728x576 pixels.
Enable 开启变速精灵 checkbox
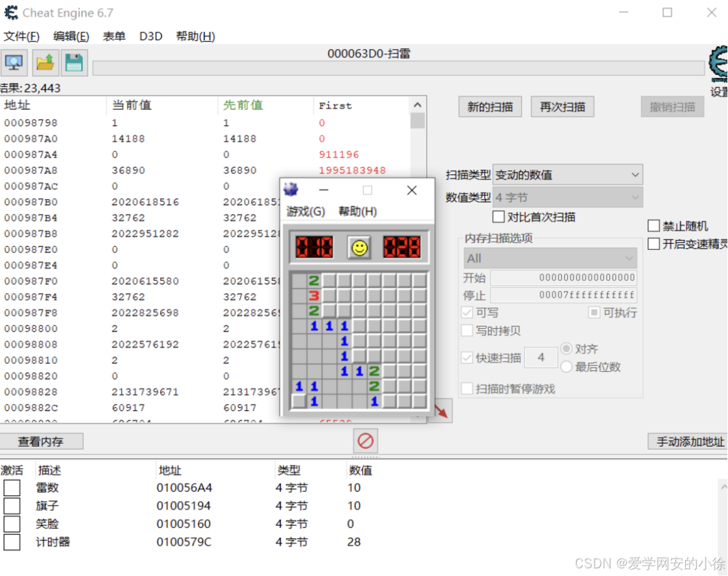pyautogui.click(x=653, y=244)
